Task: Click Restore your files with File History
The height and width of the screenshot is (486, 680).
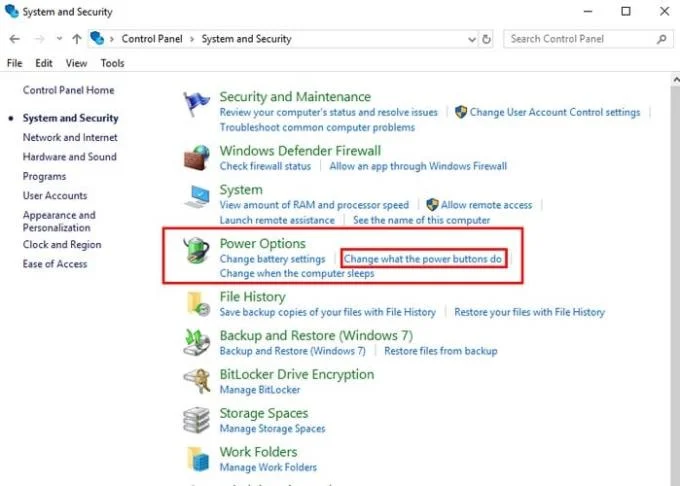Action: coord(529,312)
